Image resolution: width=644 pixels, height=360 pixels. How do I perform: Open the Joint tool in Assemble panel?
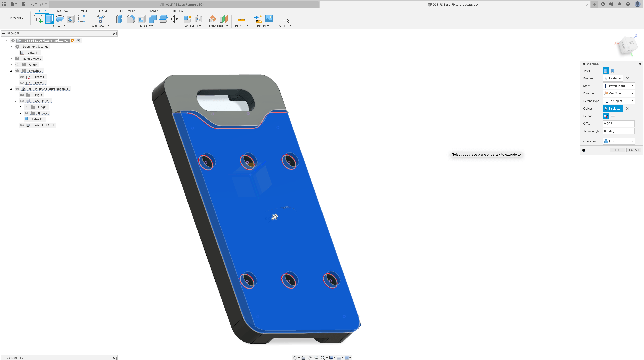198,19
